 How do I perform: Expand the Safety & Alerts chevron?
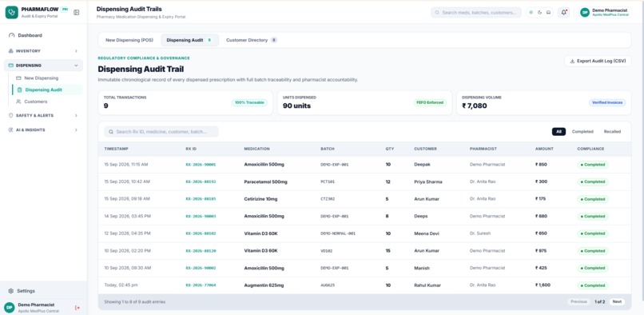click(76, 116)
